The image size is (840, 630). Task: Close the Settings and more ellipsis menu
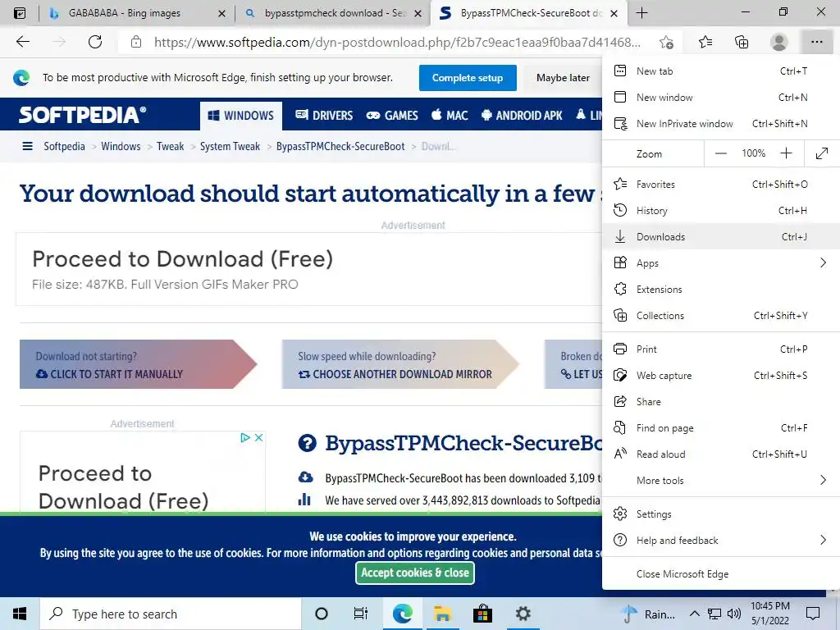point(816,42)
